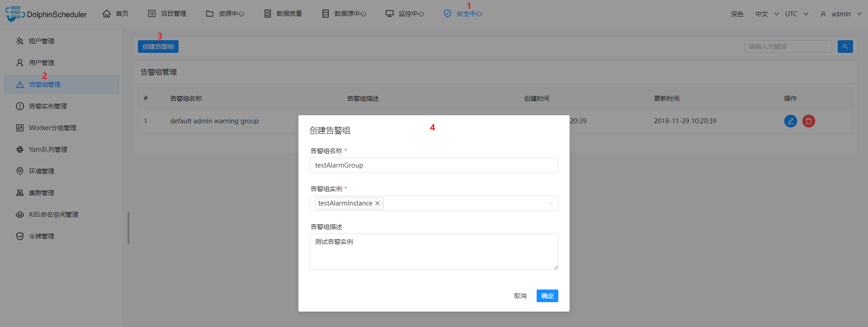Click the home house icon
The image size is (868, 327).
point(107,14)
